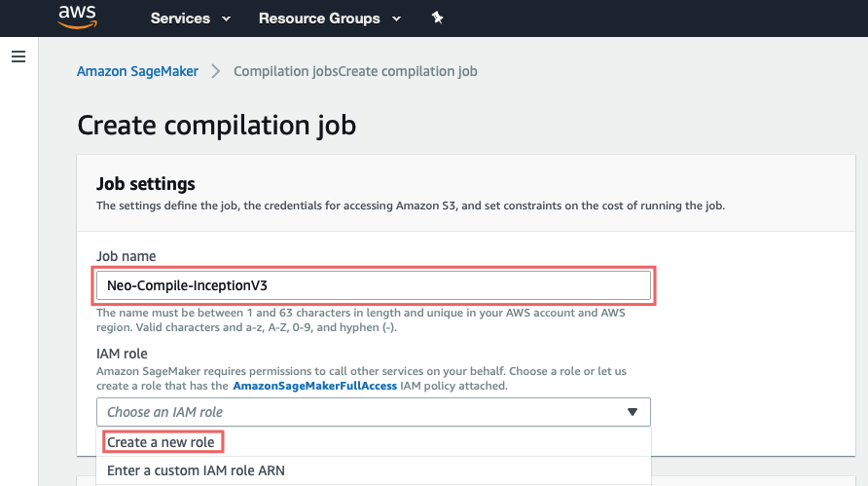Click the breadcrumb separator chevron icon
The width and height of the screenshot is (868, 486).
pyautogui.click(x=216, y=71)
